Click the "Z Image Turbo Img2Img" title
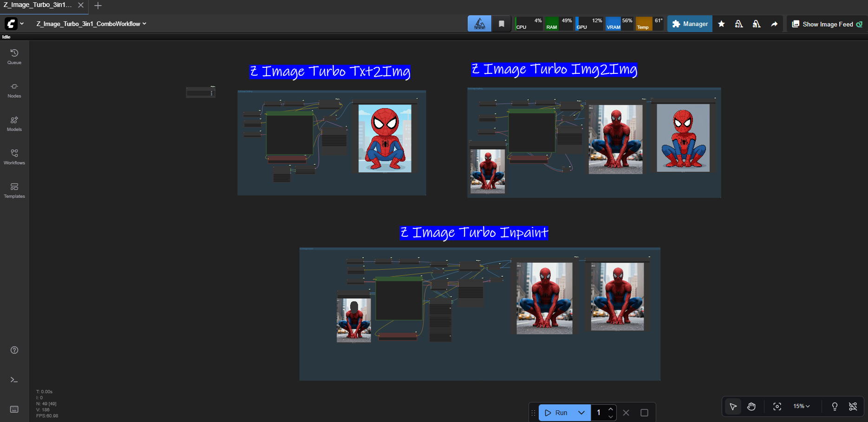Screen dimensions: 868x422 555,70
